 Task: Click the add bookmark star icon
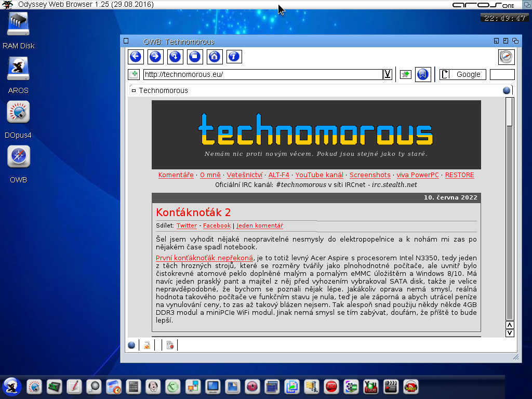pyautogui.click(x=405, y=74)
